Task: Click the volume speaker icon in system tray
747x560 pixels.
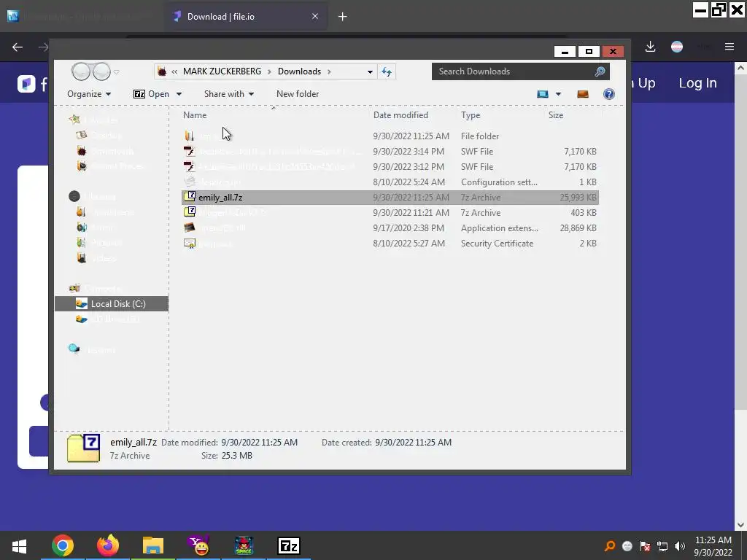Action: [680, 546]
